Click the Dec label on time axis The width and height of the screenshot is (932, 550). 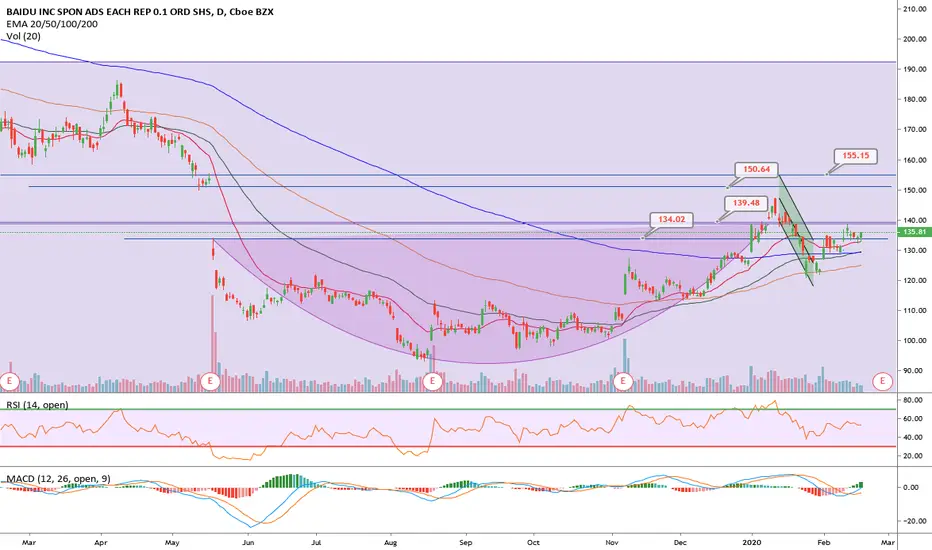tap(681, 542)
